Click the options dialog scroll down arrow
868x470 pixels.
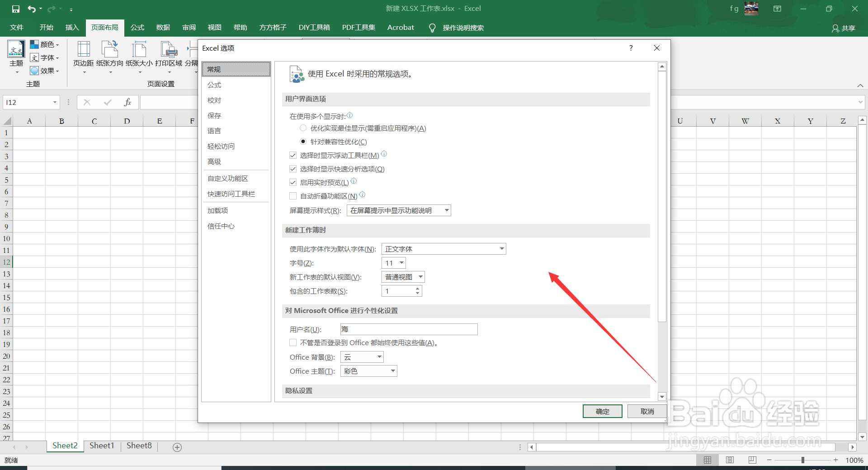(x=662, y=397)
